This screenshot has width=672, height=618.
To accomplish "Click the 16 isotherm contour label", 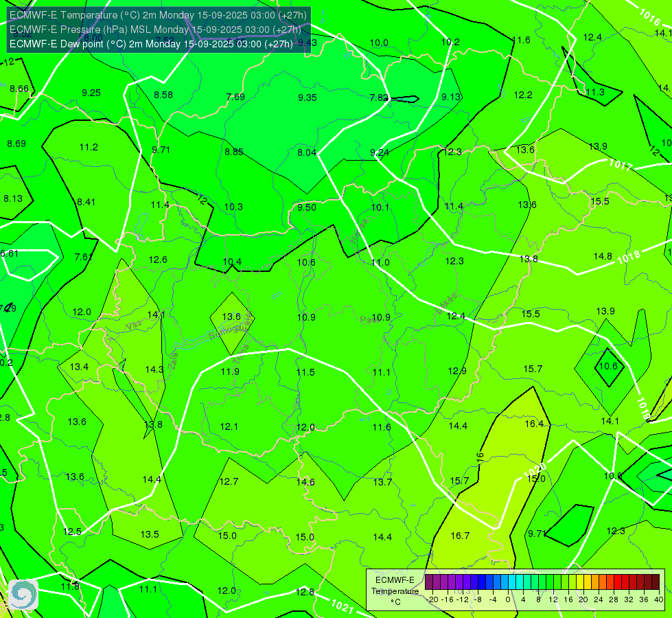I will [480, 457].
